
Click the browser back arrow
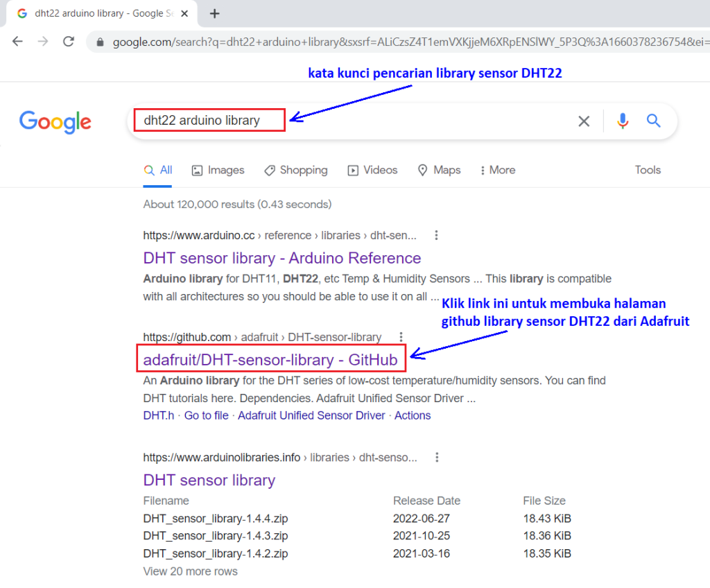17,42
